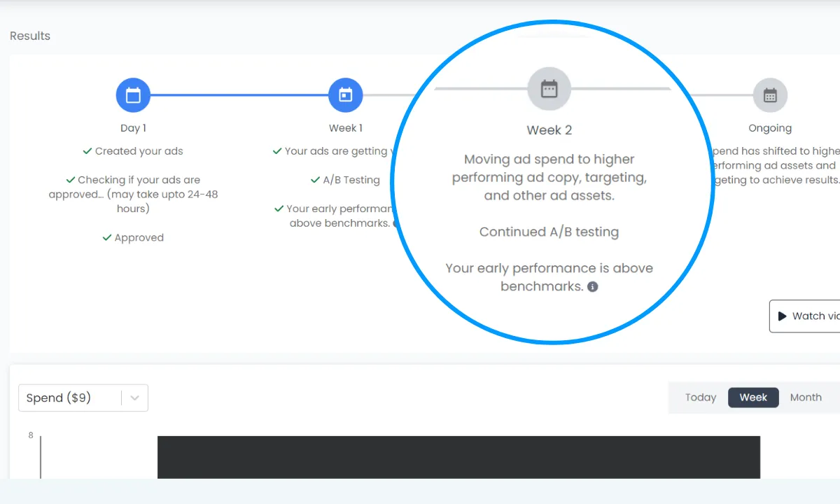Screen dimensions: 840x504
Task: Click the Ongoing calendar icon
Action: click(x=770, y=95)
